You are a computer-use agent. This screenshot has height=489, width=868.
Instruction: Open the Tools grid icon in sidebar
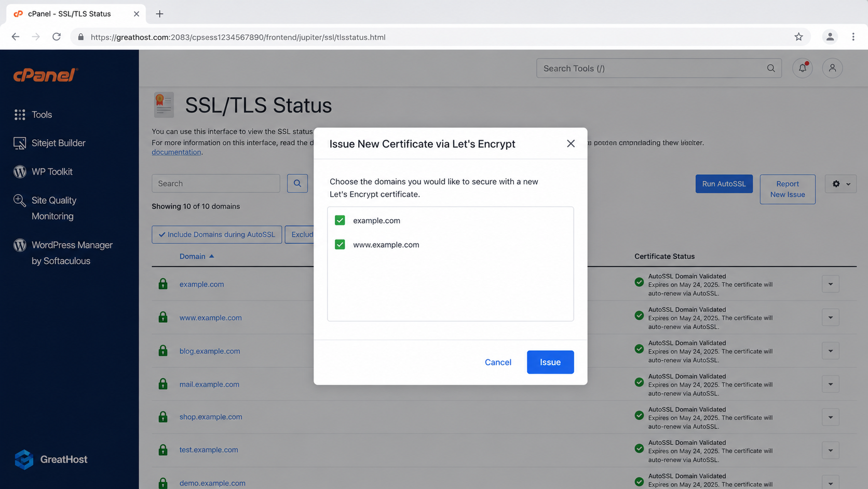[20, 115]
